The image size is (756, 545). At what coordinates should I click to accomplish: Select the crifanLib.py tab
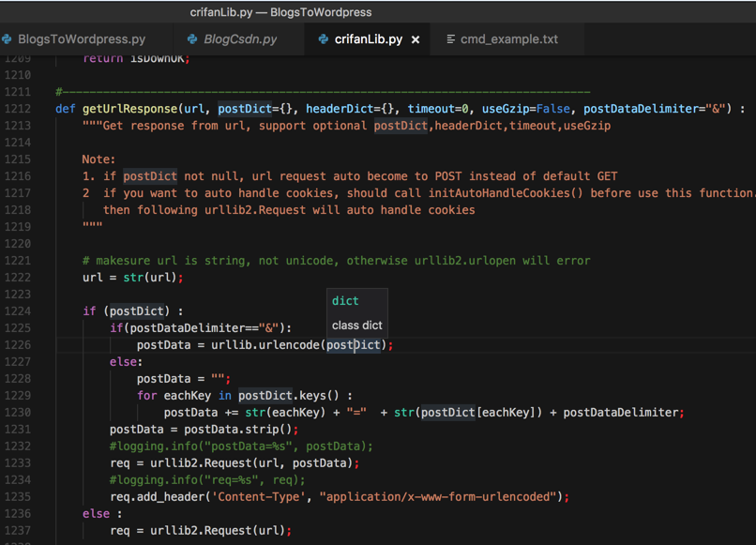[369, 39]
